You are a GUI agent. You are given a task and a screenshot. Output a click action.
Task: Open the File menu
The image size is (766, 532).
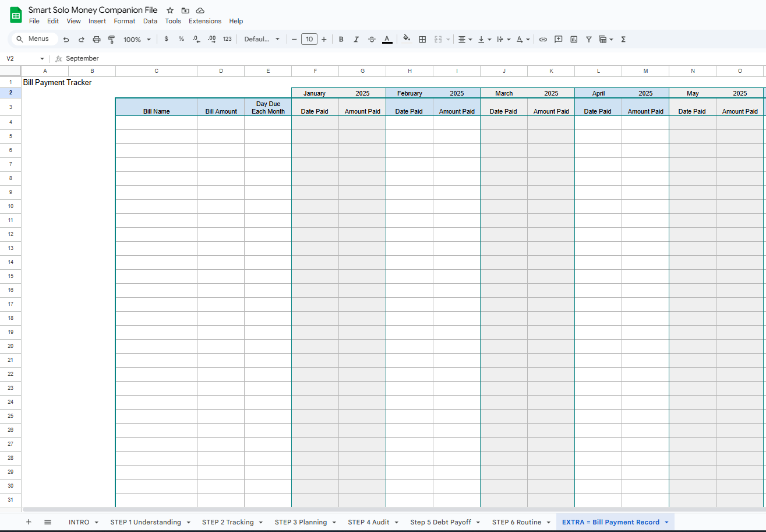tap(34, 21)
